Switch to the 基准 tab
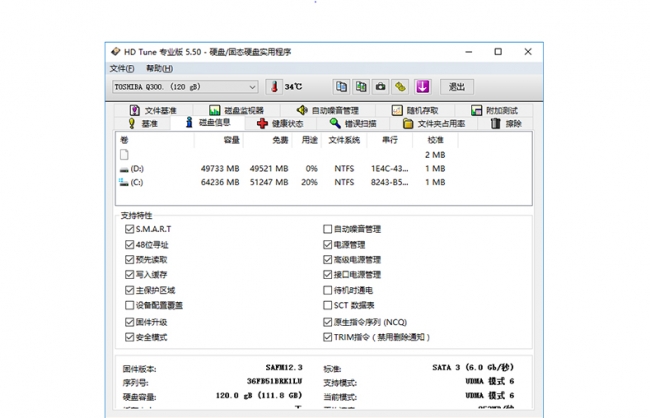Screen dimensions: 650x418 tap(143, 124)
